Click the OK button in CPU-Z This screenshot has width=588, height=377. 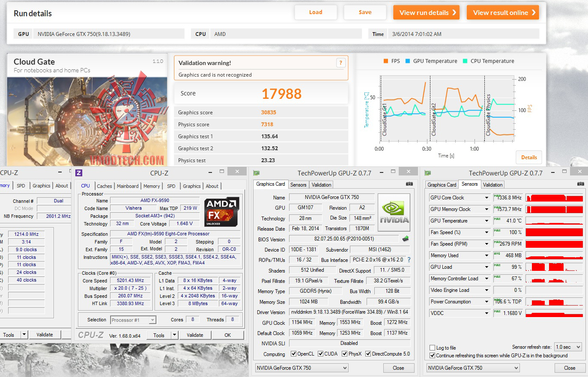click(x=228, y=335)
